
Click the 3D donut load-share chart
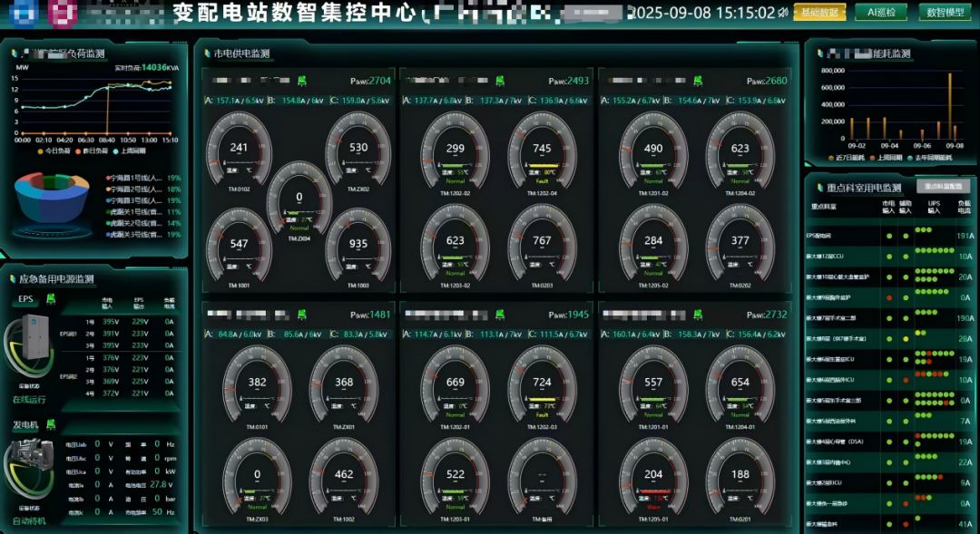click(x=52, y=198)
